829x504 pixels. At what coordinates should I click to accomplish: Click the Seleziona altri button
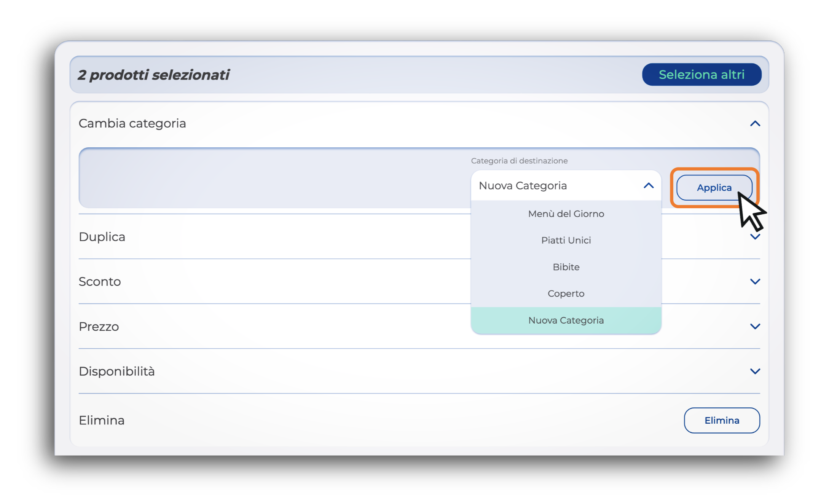(x=701, y=75)
